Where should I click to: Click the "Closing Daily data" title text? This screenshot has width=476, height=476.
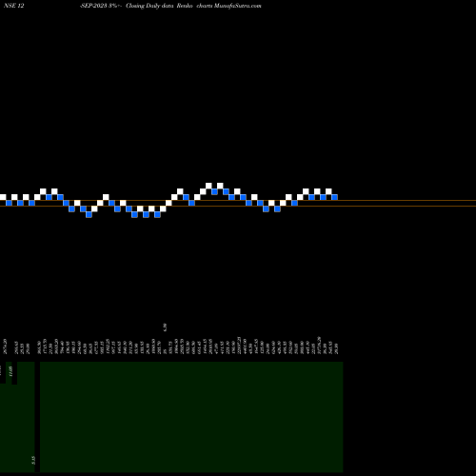tap(149, 6)
